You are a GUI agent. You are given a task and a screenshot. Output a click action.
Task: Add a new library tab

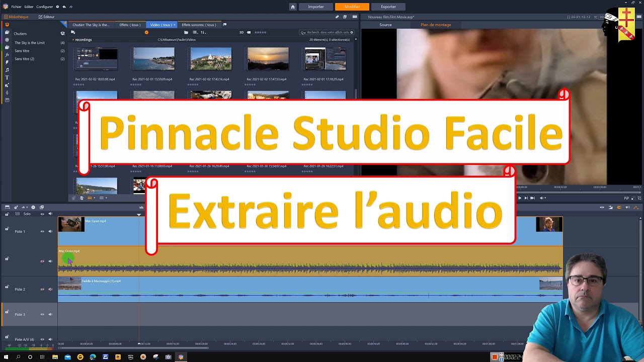(x=224, y=25)
